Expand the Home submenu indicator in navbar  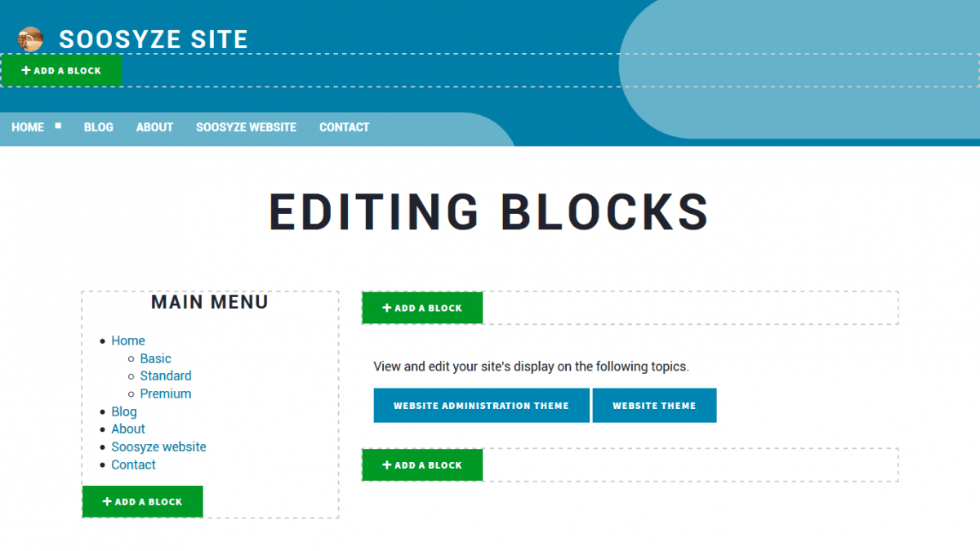click(58, 126)
